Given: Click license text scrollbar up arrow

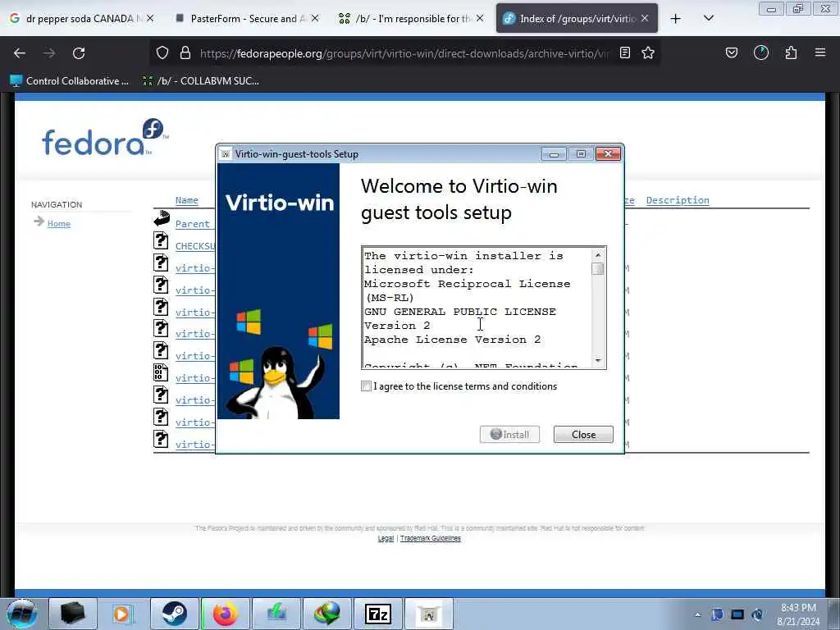Looking at the screenshot, I should (598, 255).
